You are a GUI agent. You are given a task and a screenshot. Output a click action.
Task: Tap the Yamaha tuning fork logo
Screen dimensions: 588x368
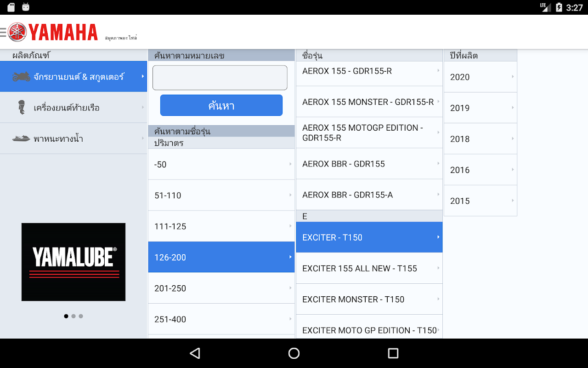click(x=17, y=32)
